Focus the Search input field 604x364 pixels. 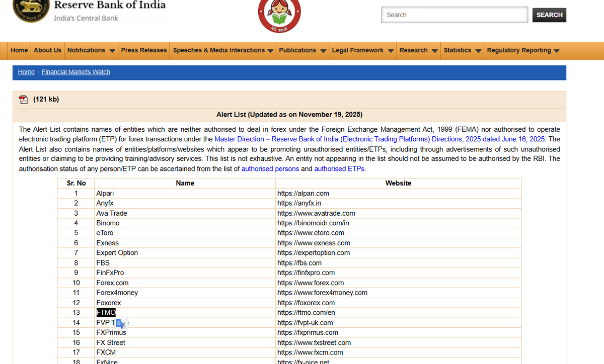tap(455, 15)
